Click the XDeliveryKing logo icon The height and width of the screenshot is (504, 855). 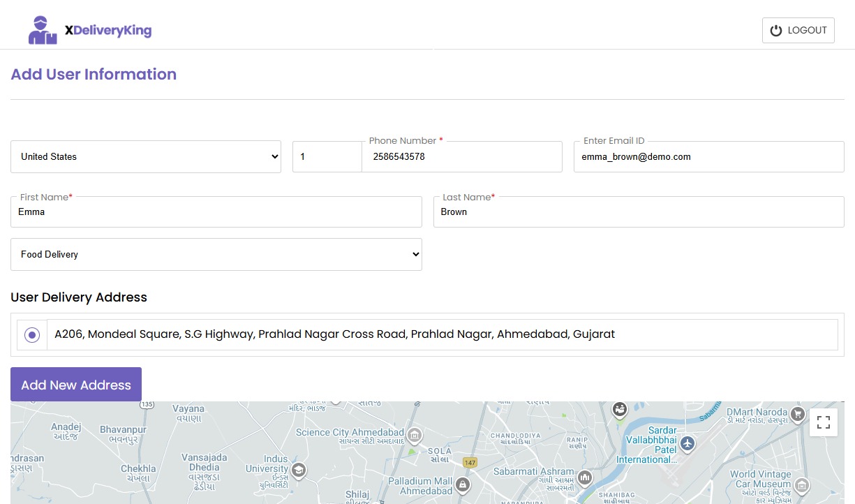[x=42, y=30]
